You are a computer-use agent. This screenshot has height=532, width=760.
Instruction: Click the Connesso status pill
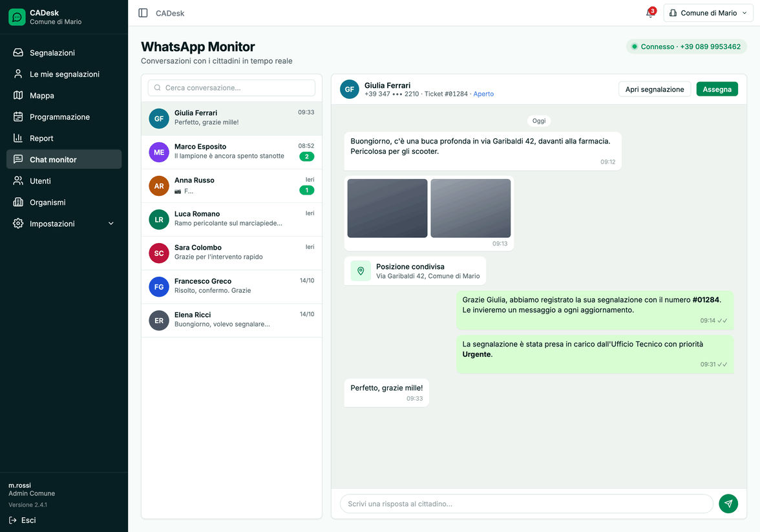tap(686, 47)
